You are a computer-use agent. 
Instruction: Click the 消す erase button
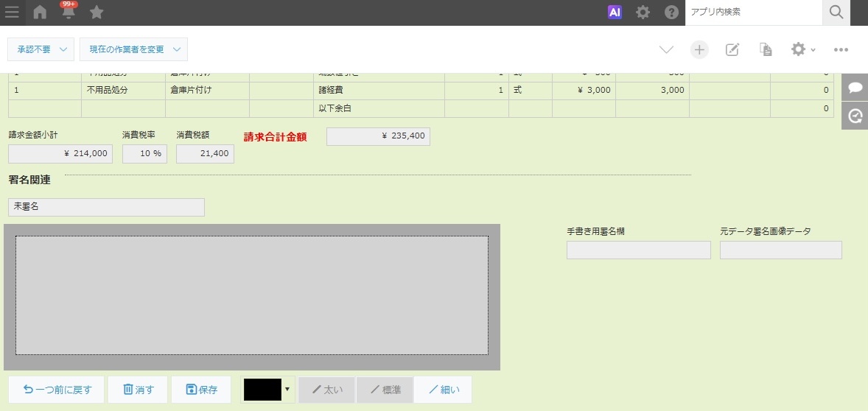(138, 390)
